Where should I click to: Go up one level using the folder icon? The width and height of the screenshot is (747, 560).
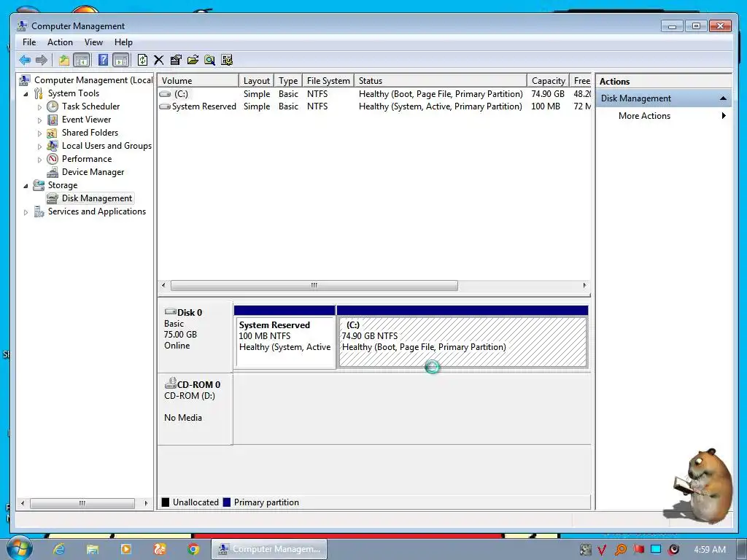pyautogui.click(x=64, y=60)
